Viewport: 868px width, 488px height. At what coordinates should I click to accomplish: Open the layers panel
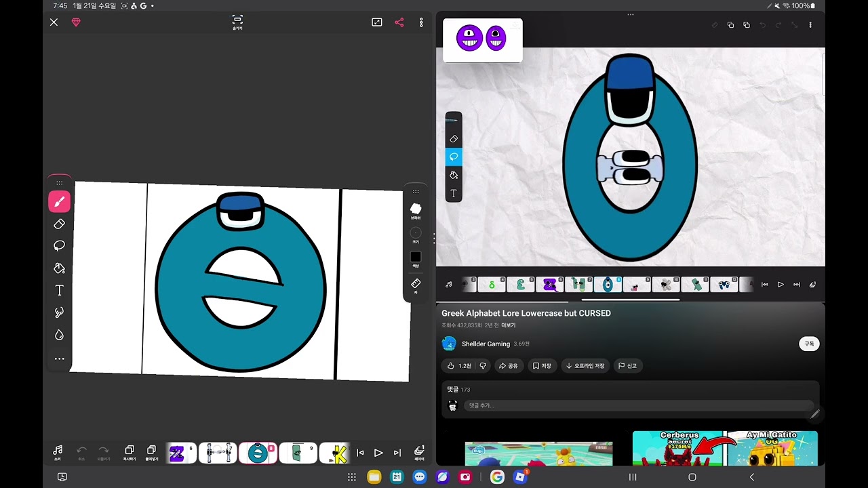(x=419, y=453)
